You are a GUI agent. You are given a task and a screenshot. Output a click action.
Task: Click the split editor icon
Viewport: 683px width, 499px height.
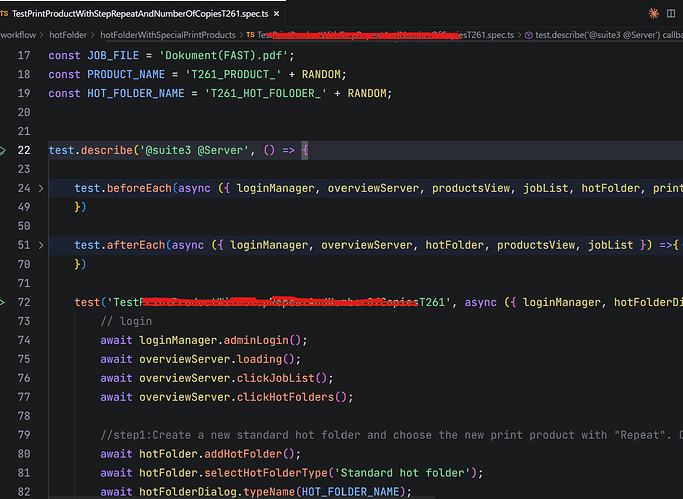671,13
